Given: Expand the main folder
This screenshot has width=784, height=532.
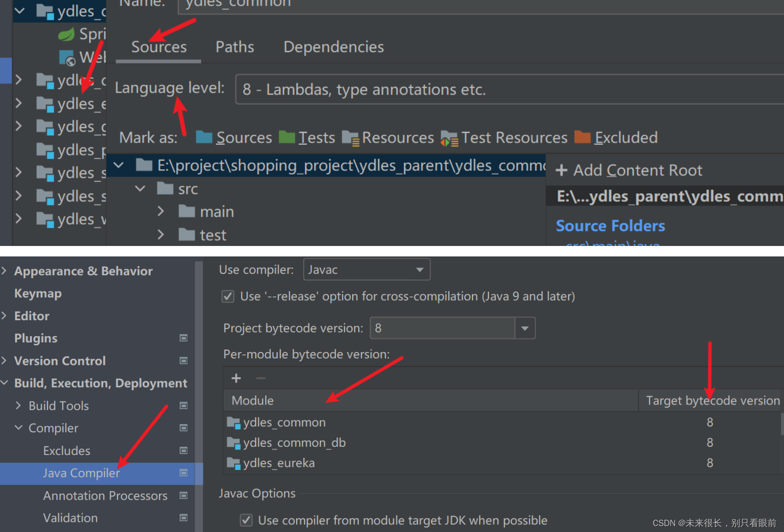Looking at the screenshot, I should 160,211.
